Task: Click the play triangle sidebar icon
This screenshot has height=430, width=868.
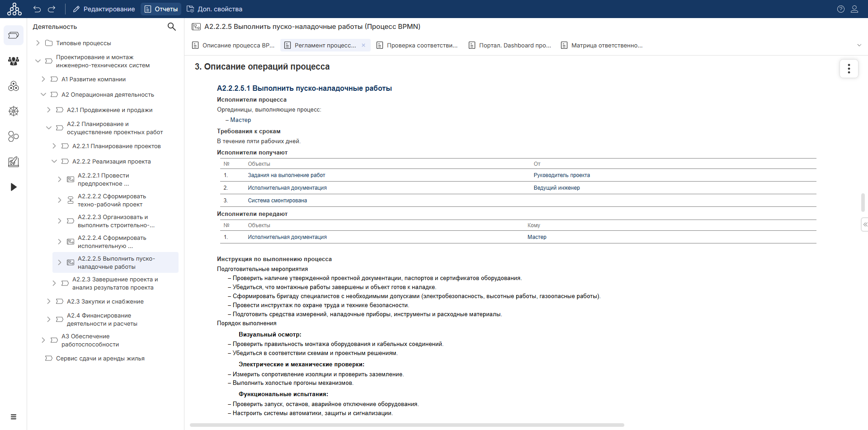Action: coord(14,187)
